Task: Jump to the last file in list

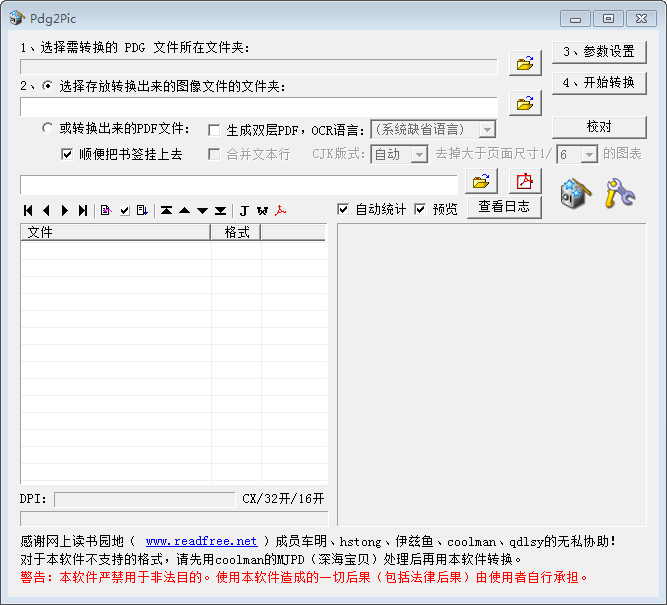Action: pos(82,211)
